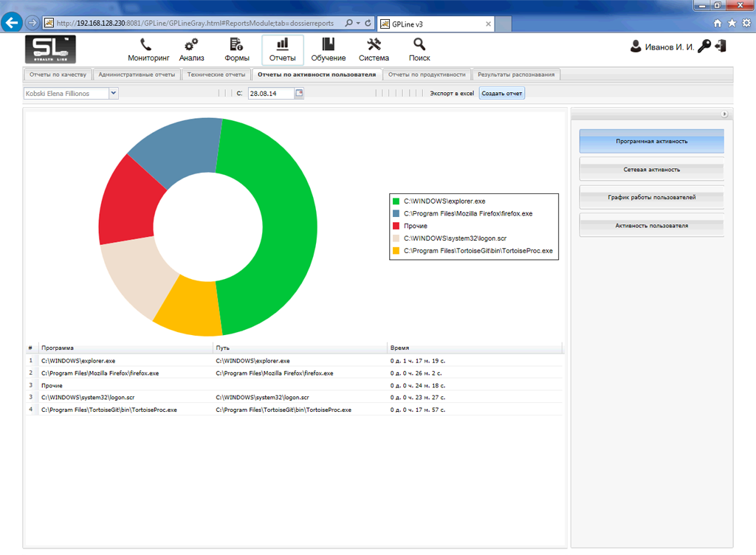Open the Мониторинг phone icon

(x=147, y=45)
